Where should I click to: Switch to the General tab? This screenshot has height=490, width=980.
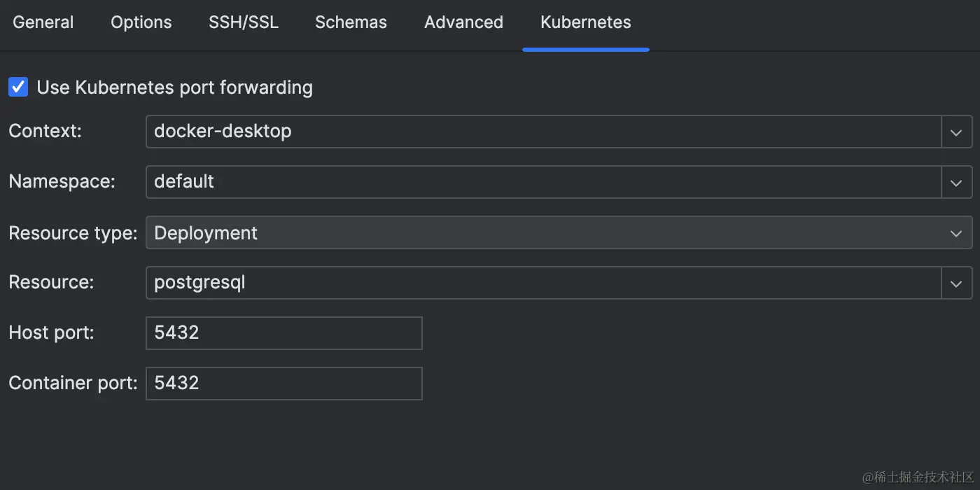(x=43, y=22)
